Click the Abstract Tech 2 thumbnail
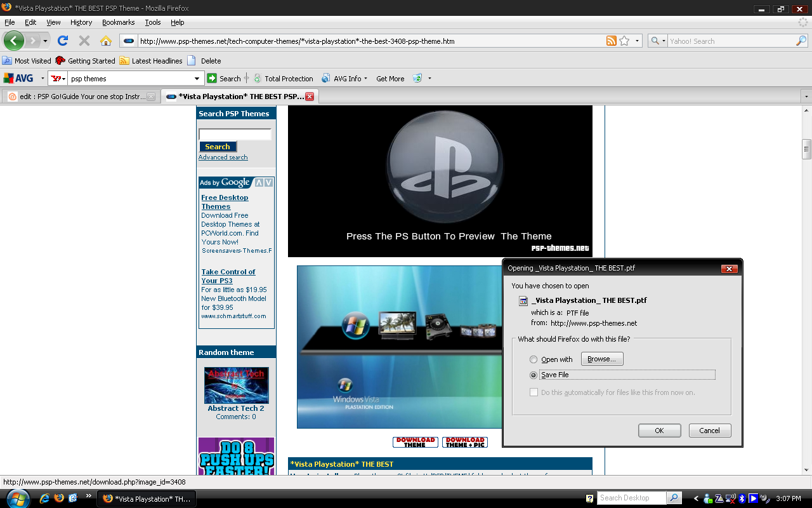The height and width of the screenshot is (508, 812). pos(236,385)
